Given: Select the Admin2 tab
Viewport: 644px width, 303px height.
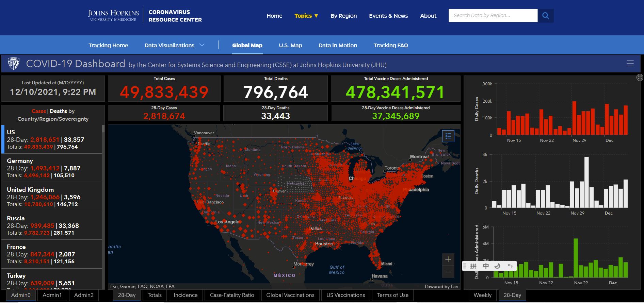Looking at the screenshot, I should click(x=84, y=295).
